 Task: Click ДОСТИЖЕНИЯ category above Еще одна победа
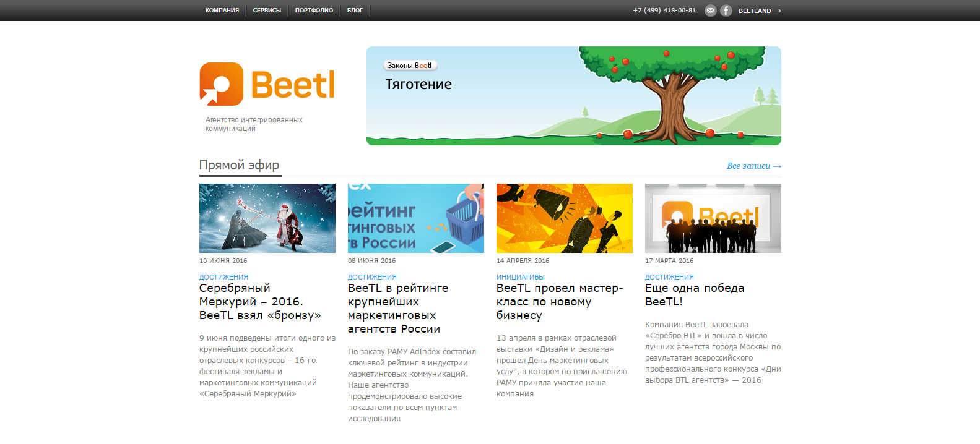pyautogui.click(x=669, y=277)
